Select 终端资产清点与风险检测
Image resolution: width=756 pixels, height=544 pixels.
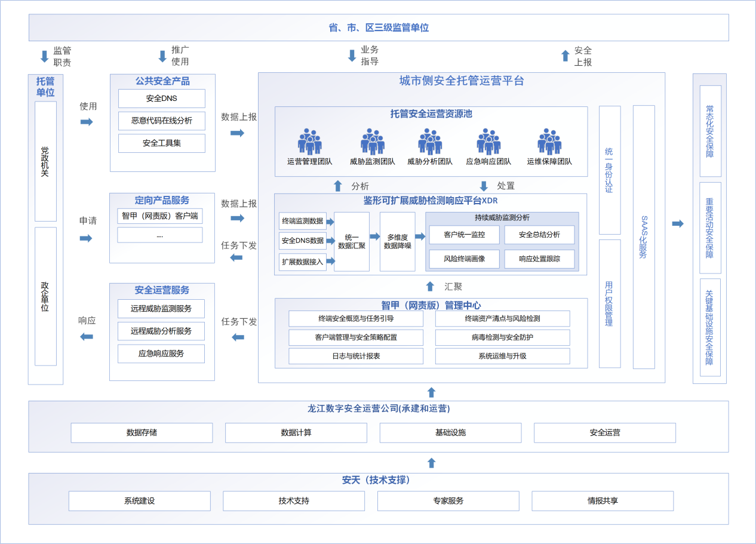point(502,319)
